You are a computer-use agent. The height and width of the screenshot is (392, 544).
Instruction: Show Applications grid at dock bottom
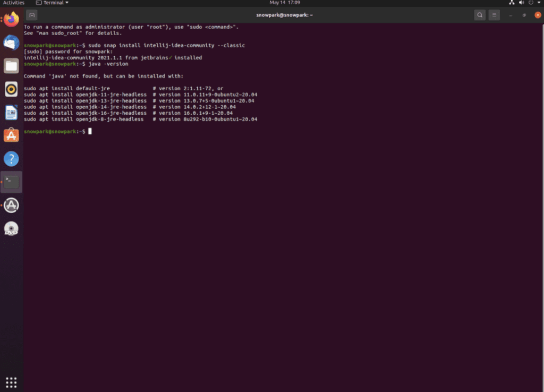pyautogui.click(x=11, y=382)
